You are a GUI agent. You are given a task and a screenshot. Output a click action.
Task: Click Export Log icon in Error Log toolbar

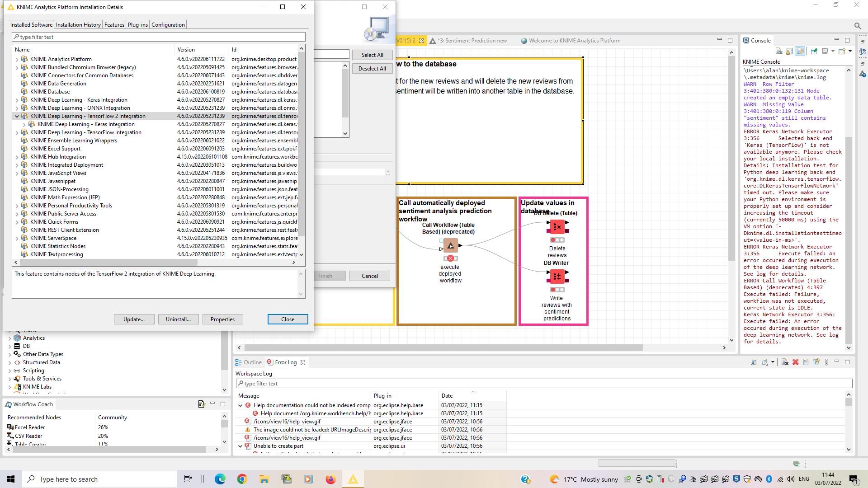[754, 362]
